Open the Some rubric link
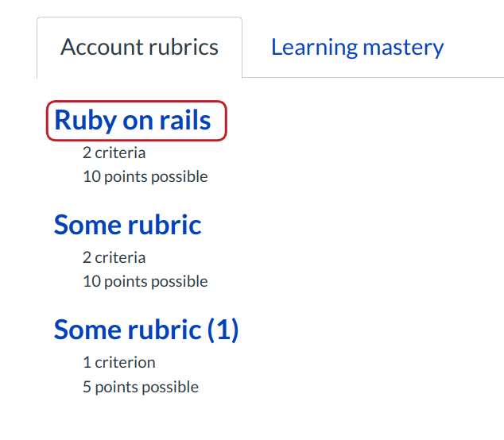This screenshot has width=504, height=440. click(127, 225)
